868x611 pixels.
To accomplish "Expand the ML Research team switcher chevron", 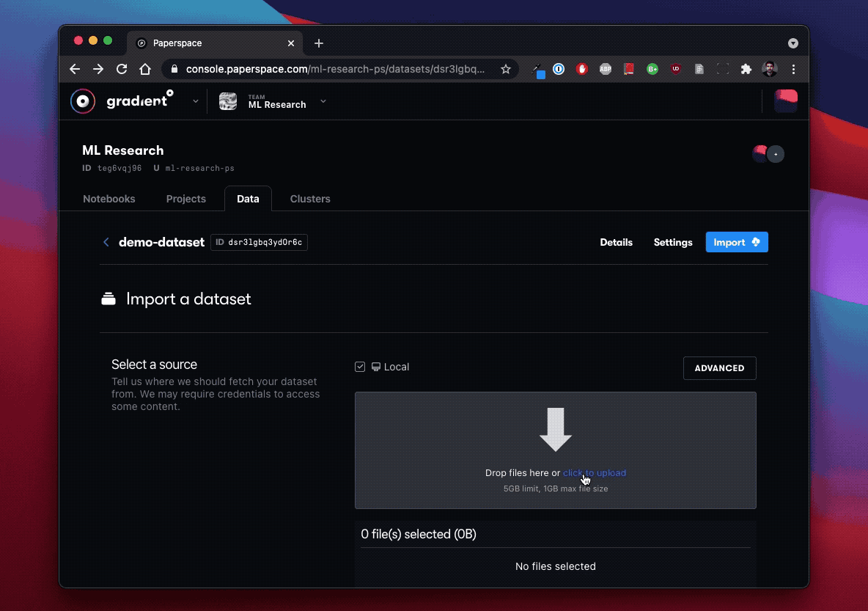I will [323, 101].
